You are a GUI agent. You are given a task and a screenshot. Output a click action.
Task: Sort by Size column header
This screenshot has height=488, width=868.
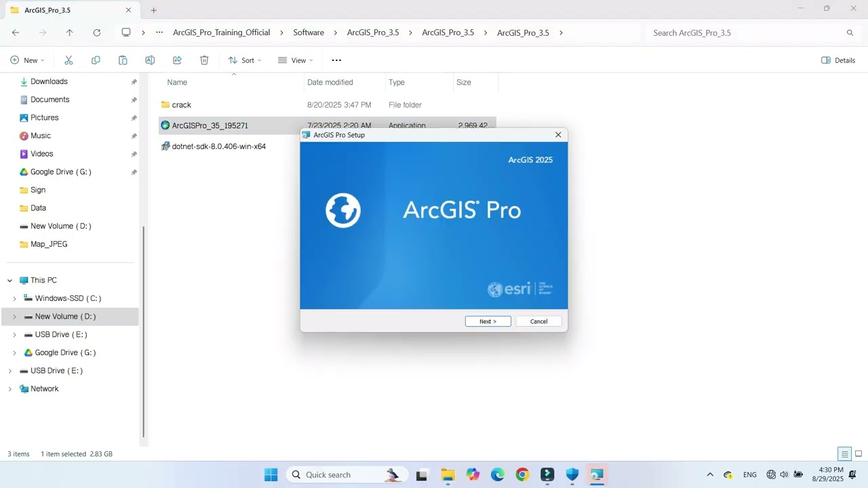pyautogui.click(x=464, y=82)
